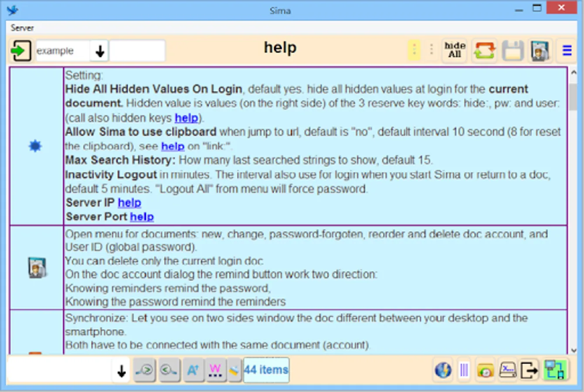Click the green network computers icon

555,370
